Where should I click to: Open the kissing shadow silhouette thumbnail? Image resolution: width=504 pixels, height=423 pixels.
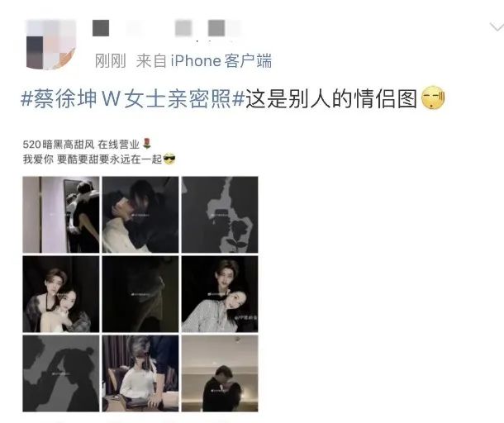pos(61,373)
